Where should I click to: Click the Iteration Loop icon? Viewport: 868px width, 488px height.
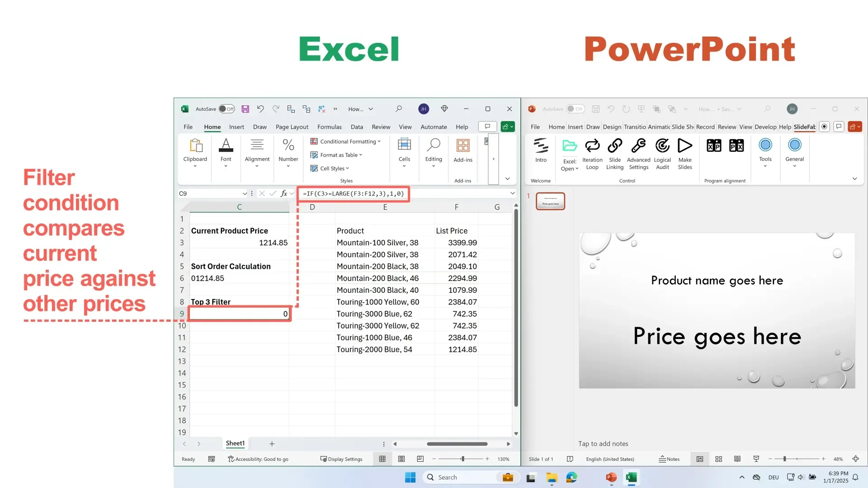coord(592,145)
